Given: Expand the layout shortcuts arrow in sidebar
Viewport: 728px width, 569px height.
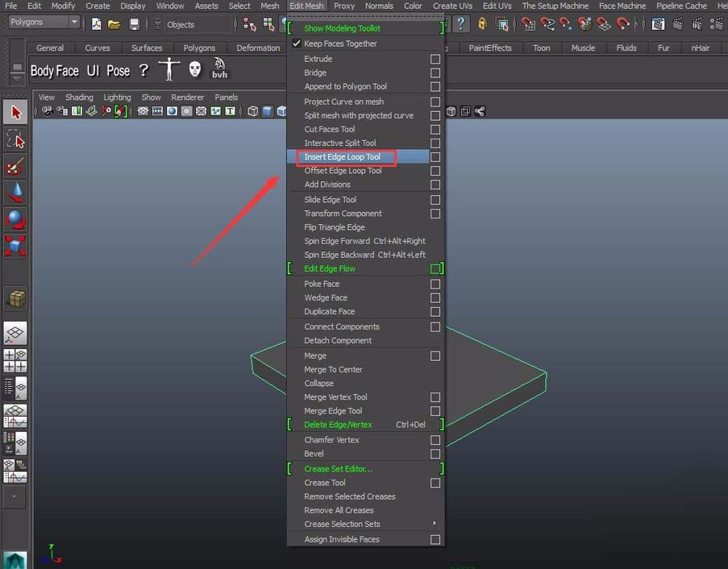Looking at the screenshot, I should [15, 496].
